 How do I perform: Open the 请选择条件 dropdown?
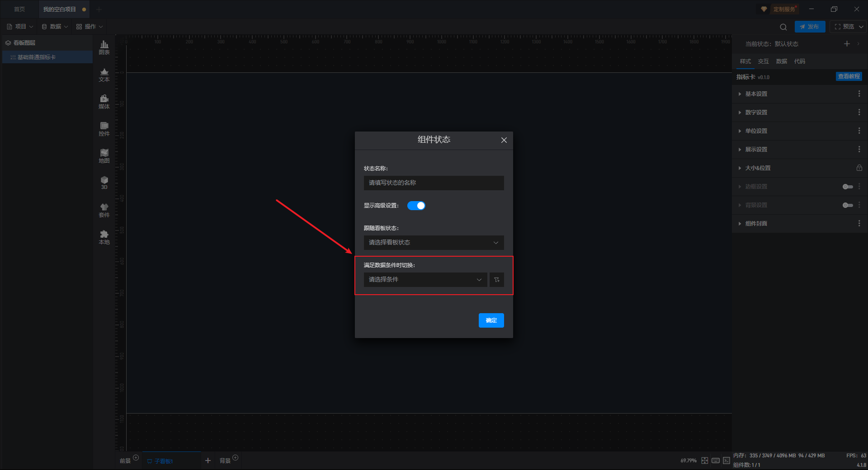pos(425,280)
